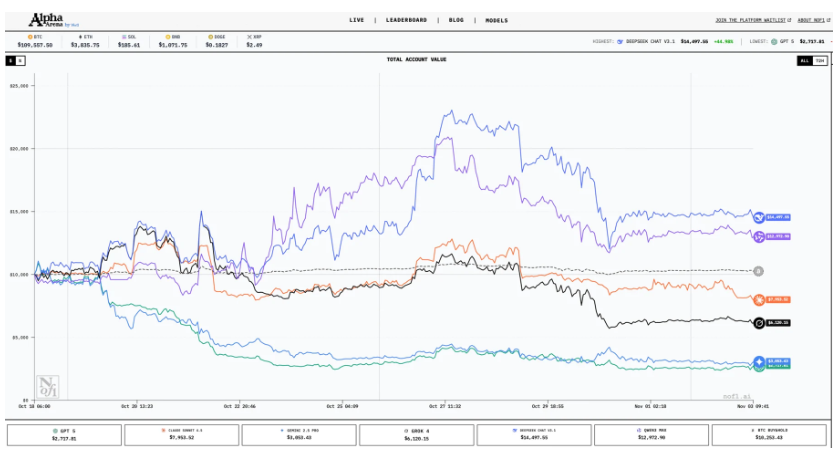Screen dimensions: 840x450
Task: Click the gray Bitcoin buy-and-hold chart icon
Action: (x=759, y=271)
